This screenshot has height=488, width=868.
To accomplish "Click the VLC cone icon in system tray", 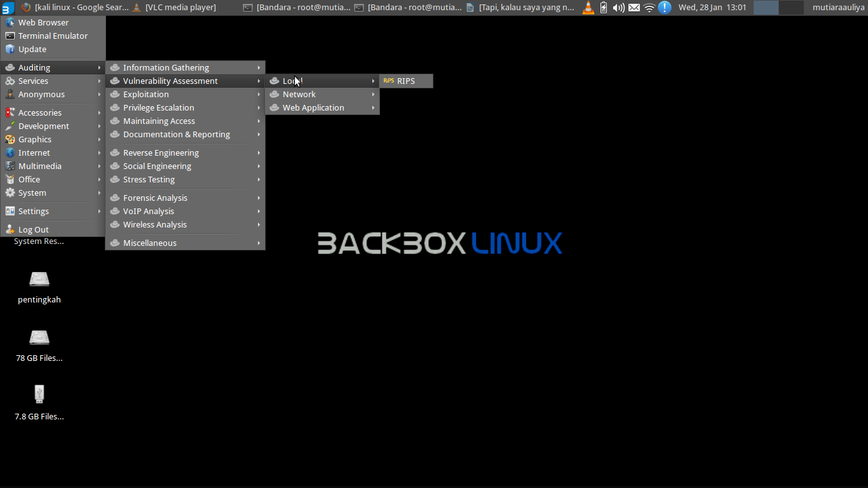I will 587,7.
